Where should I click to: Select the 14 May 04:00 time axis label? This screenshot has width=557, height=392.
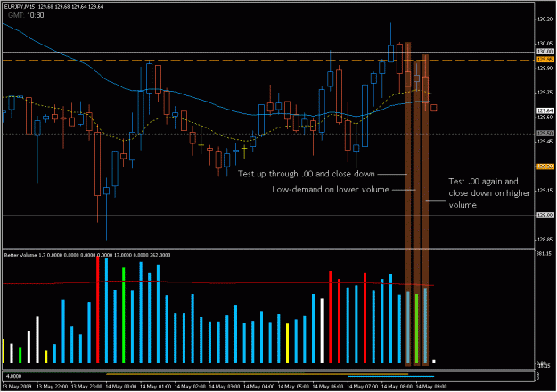259,387
